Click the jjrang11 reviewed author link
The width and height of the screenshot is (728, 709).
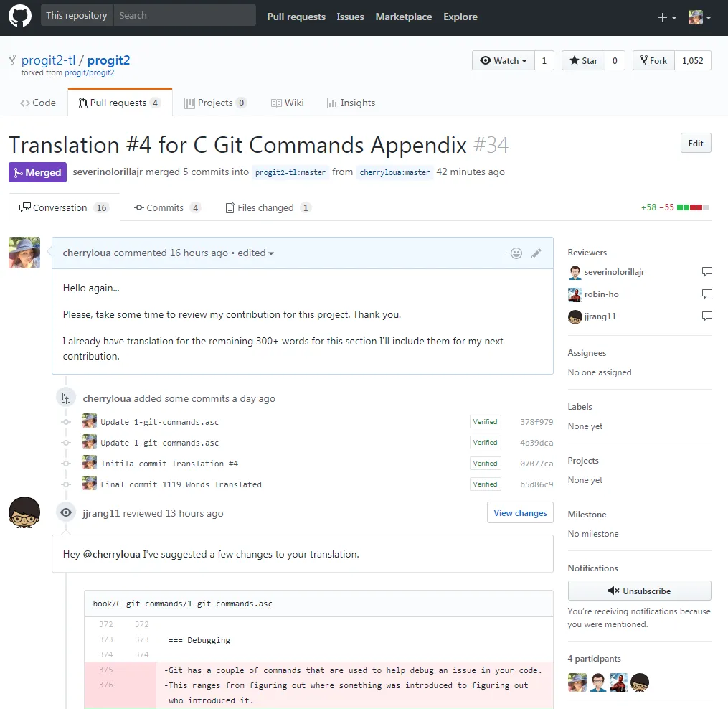[x=101, y=513]
